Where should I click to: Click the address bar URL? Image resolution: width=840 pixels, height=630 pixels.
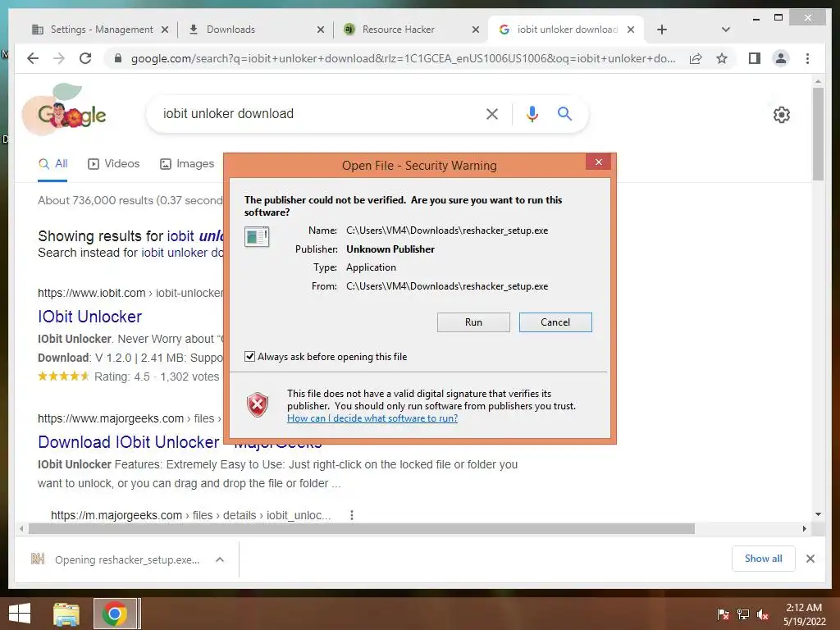(403, 58)
